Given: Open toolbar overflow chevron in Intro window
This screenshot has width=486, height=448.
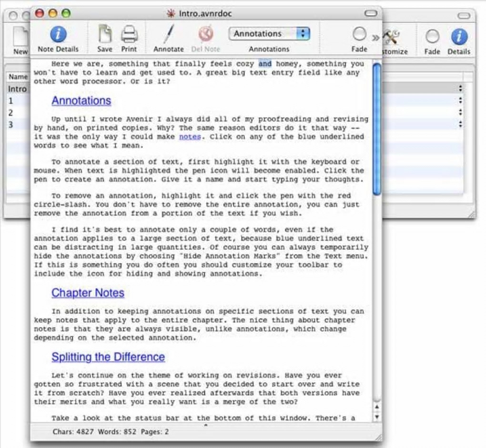Looking at the screenshot, I should pos(375,38).
